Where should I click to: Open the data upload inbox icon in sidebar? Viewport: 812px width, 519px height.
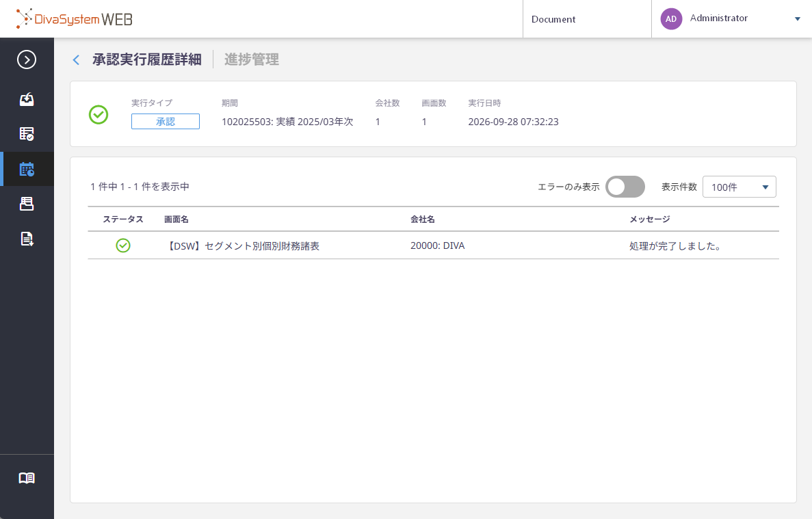click(27, 99)
